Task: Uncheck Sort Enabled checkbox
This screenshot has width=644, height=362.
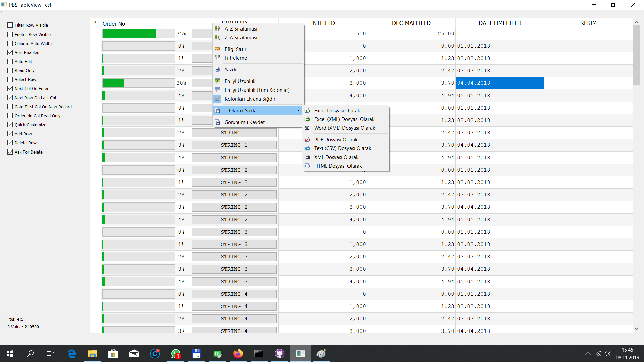Action: coord(10,52)
